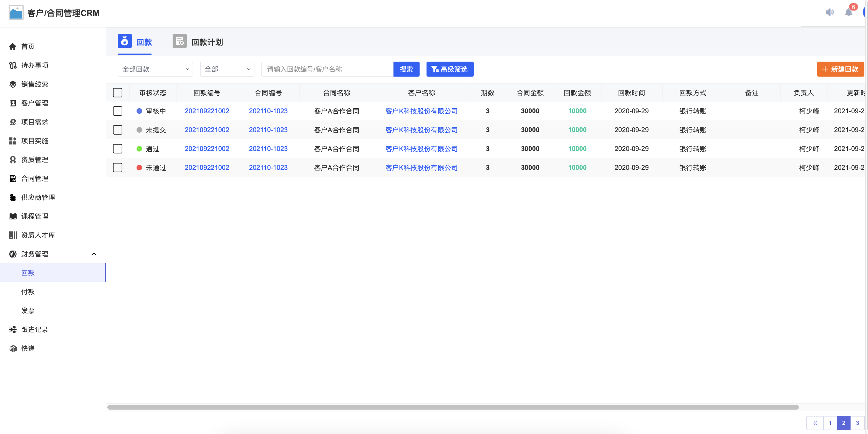Click the 待办事项 sidebar icon
The width and height of the screenshot is (868, 434).
tap(13, 65)
